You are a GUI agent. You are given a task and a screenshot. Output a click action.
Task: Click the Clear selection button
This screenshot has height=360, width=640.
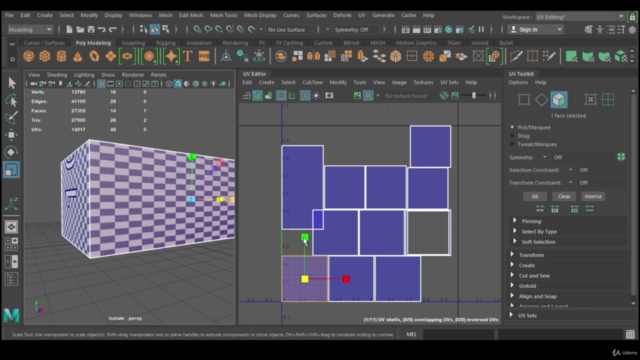coord(564,196)
